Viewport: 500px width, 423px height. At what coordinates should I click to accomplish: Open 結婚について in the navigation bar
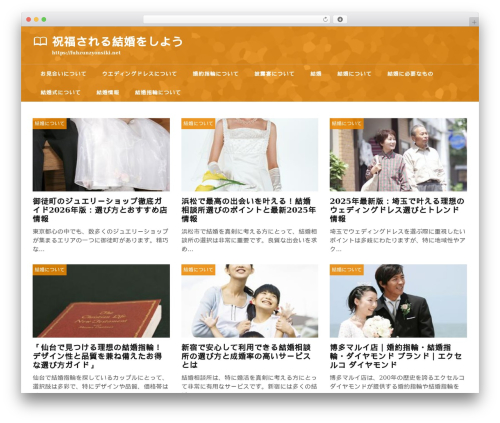pyautogui.click(x=354, y=74)
